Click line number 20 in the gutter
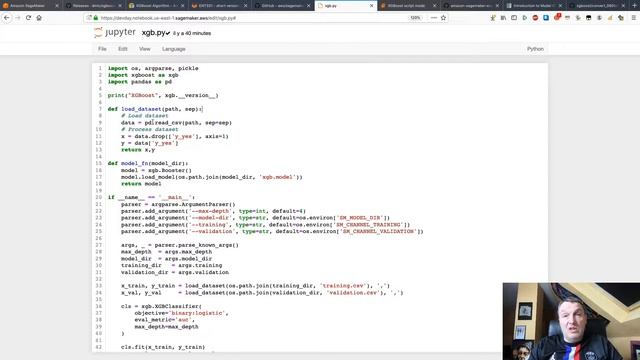640x360 pixels. 99,198
